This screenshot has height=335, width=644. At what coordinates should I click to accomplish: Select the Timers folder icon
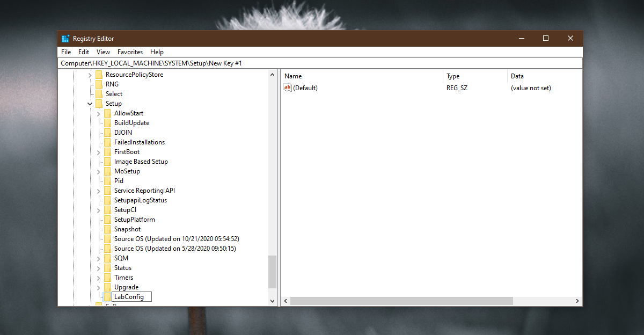tap(107, 278)
